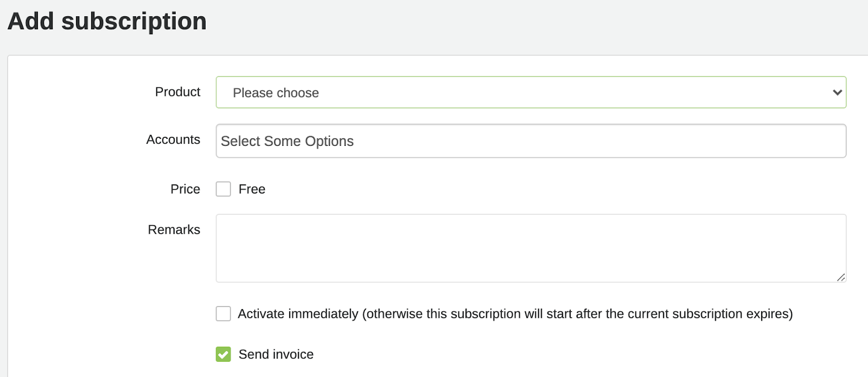Click the Product field label
Image resolution: width=868 pixels, height=377 pixels.
(177, 92)
